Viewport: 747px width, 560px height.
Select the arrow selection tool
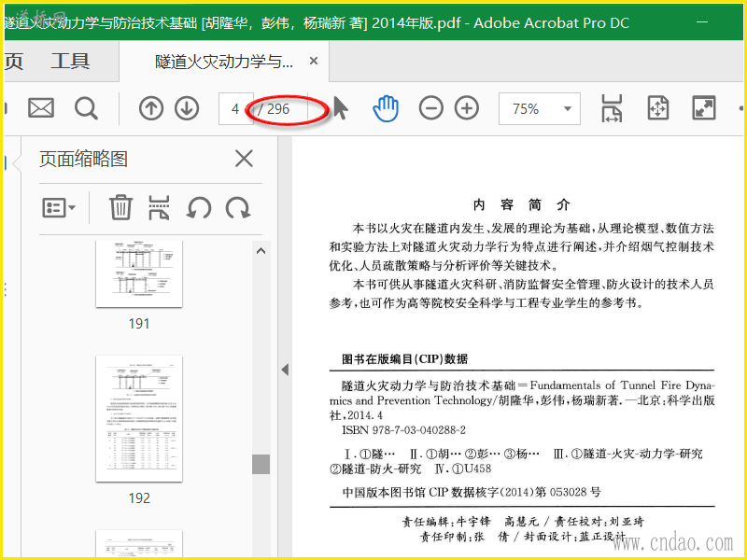[340, 108]
